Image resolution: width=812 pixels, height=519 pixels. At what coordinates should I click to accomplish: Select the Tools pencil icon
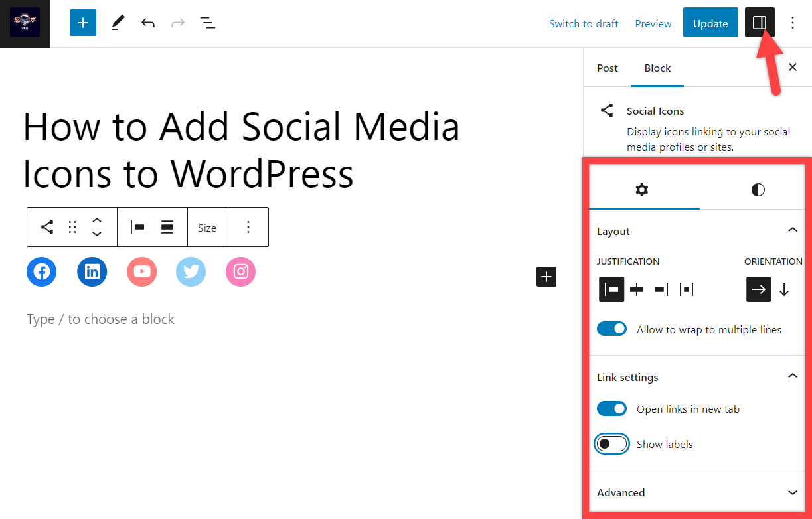118,23
